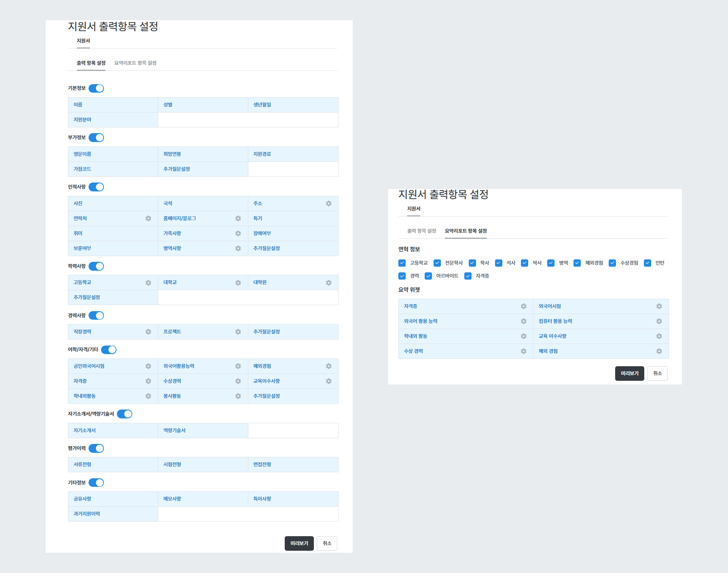Open gear for 교육 이수사항 widget
This screenshot has height=573, width=728.
pyautogui.click(x=659, y=336)
